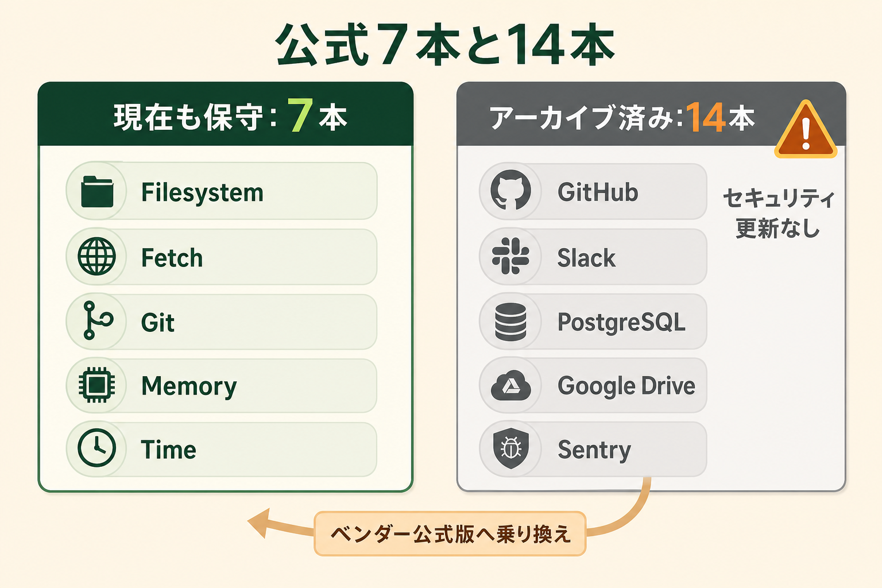882x588 pixels.
Task: Click the 公式7本と14本 title
Action: tap(446, 45)
